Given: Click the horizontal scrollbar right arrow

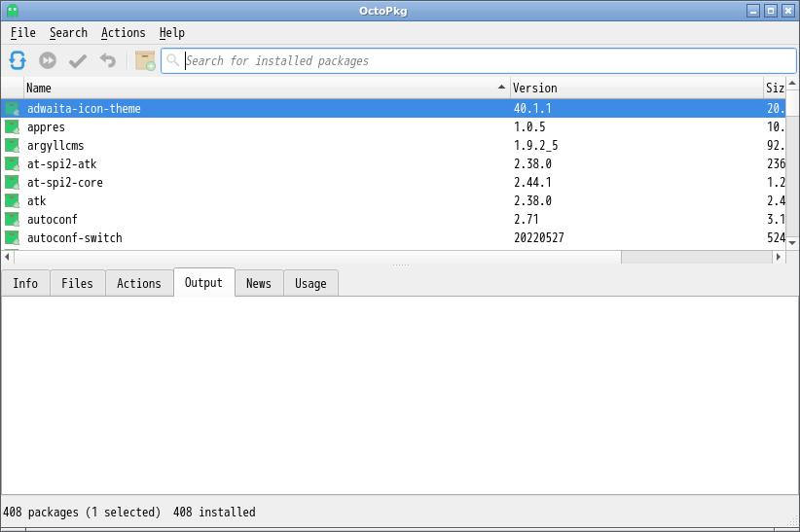Looking at the screenshot, I should [x=779, y=257].
